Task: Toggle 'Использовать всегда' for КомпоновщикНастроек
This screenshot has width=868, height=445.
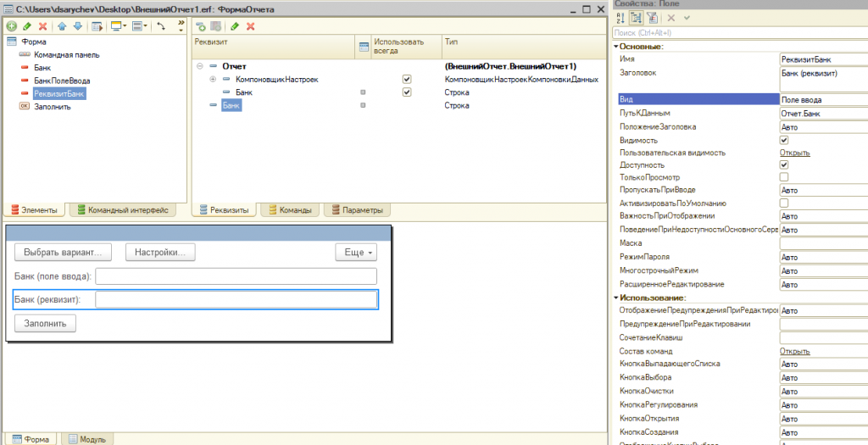Action: click(x=407, y=80)
